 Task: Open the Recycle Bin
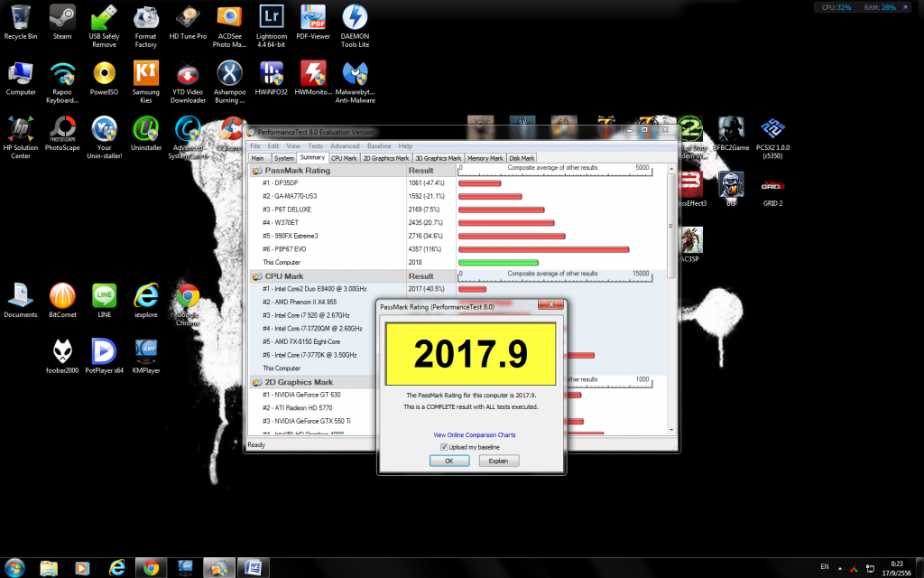(21, 23)
